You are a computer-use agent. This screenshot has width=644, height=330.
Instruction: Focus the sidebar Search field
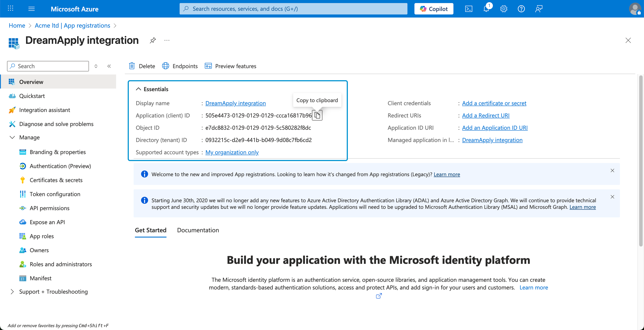tap(48, 66)
